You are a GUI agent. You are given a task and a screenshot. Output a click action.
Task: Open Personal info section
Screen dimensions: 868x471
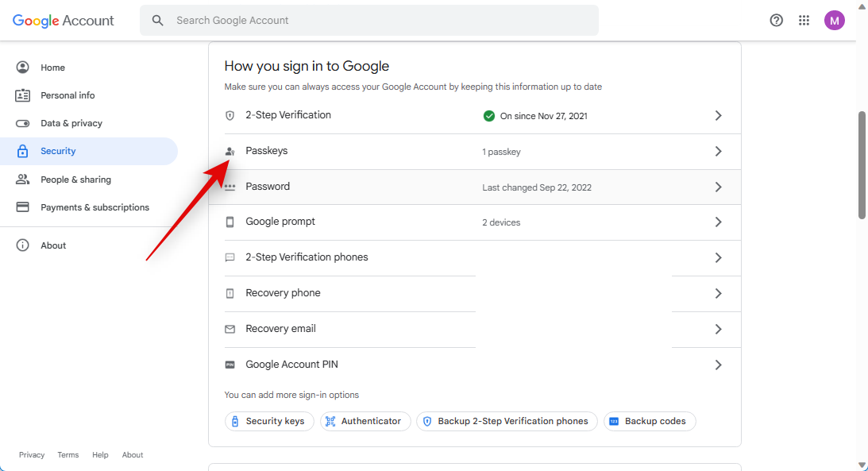click(x=89, y=95)
